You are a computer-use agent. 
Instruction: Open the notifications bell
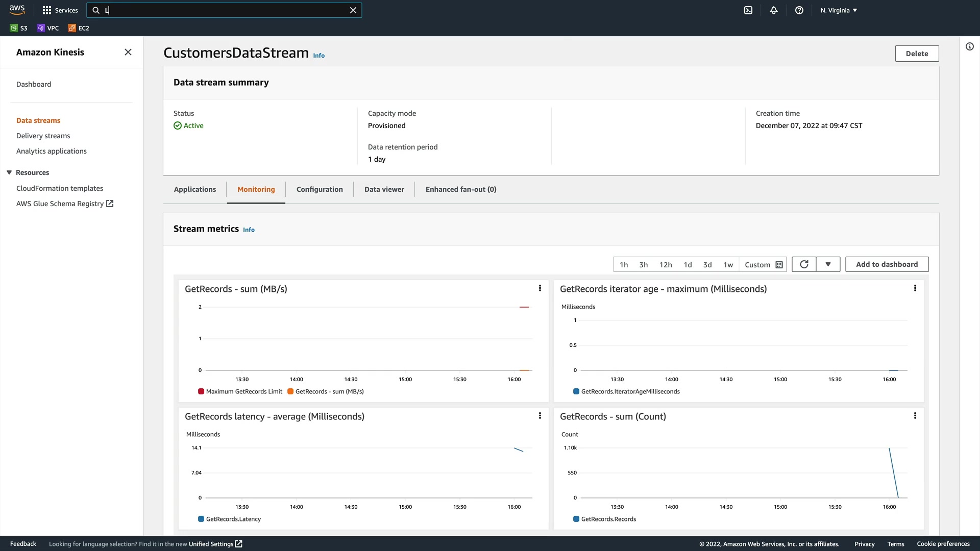click(x=774, y=10)
